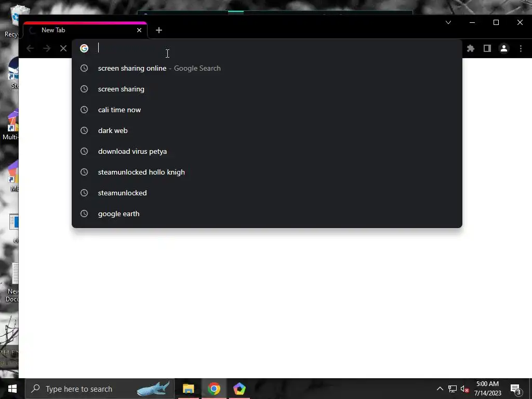
Task: Click clock icon beside 'google earth'
Action: click(x=84, y=214)
